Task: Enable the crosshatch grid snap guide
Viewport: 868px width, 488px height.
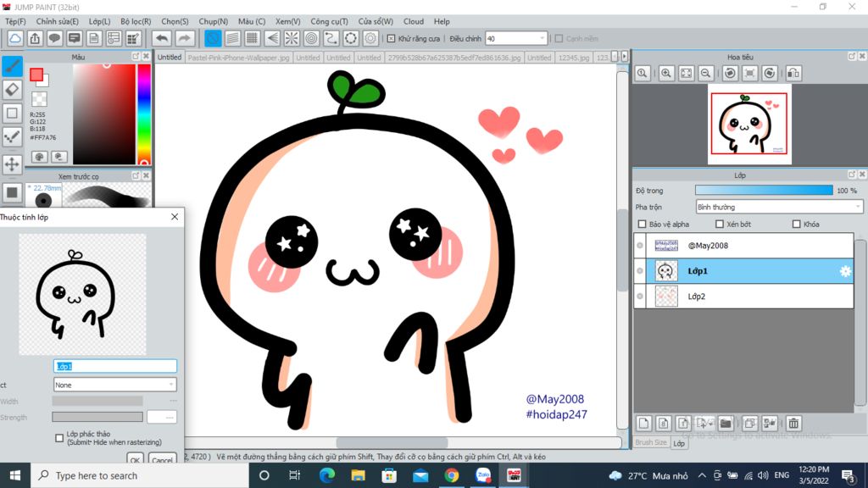Action: coord(253,38)
